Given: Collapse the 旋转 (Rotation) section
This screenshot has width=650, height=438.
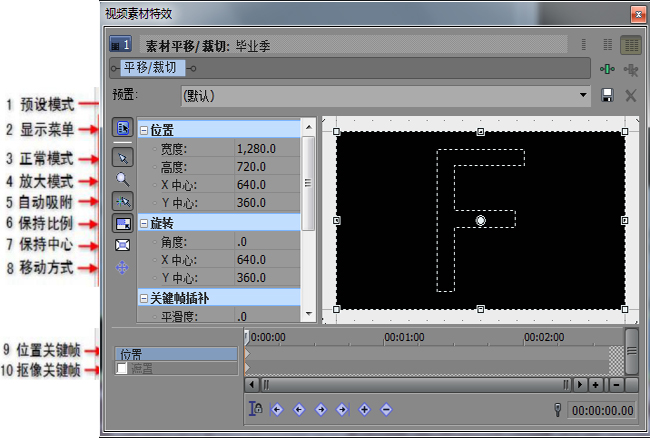Looking at the screenshot, I should point(144,222).
